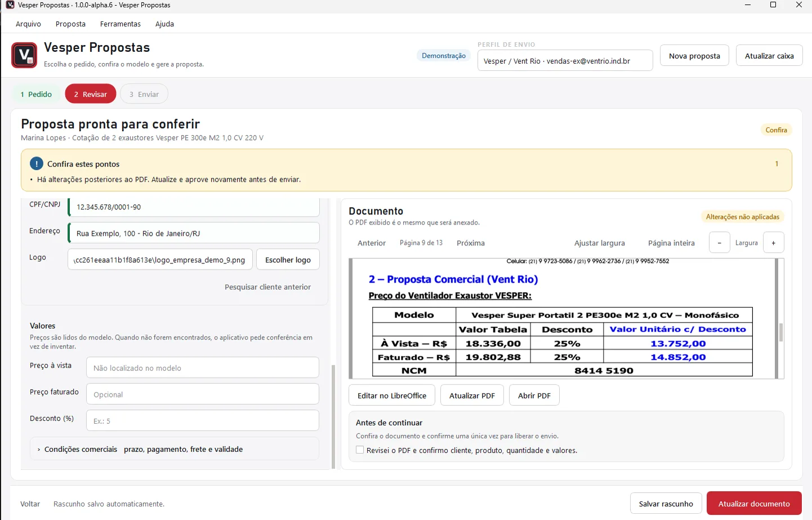Click Ajustar largura
The height and width of the screenshot is (520, 812).
(600, 243)
